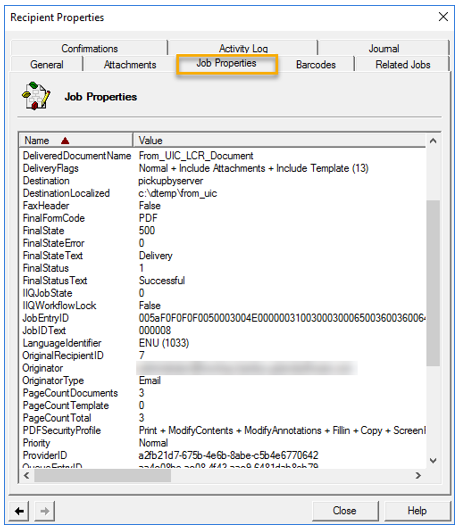Click the red sort arrow on Name
The image size is (460, 531).
coord(65,141)
